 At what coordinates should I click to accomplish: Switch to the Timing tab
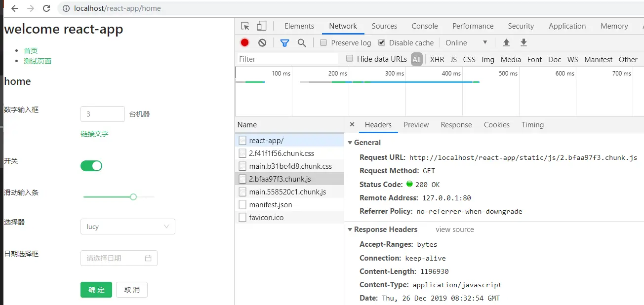click(532, 125)
